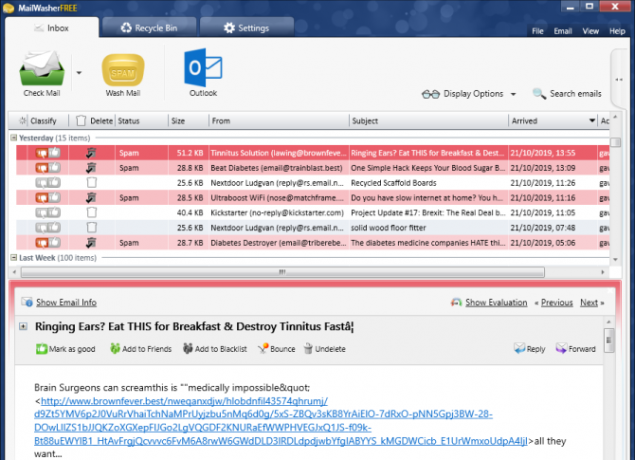This screenshot has width=635, height=460.
Task: Click the Display Options glasses icon
Action: click(x=430, y=94)
